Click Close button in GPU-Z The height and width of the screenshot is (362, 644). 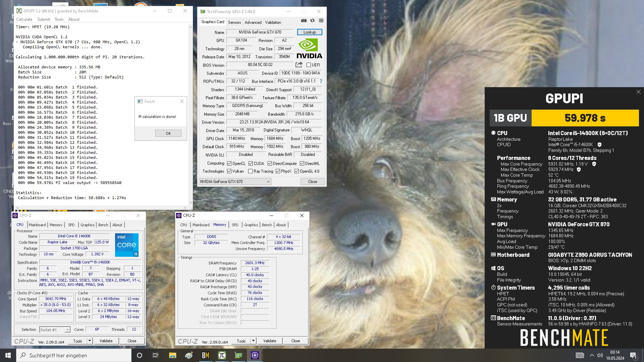coord(313,182)
